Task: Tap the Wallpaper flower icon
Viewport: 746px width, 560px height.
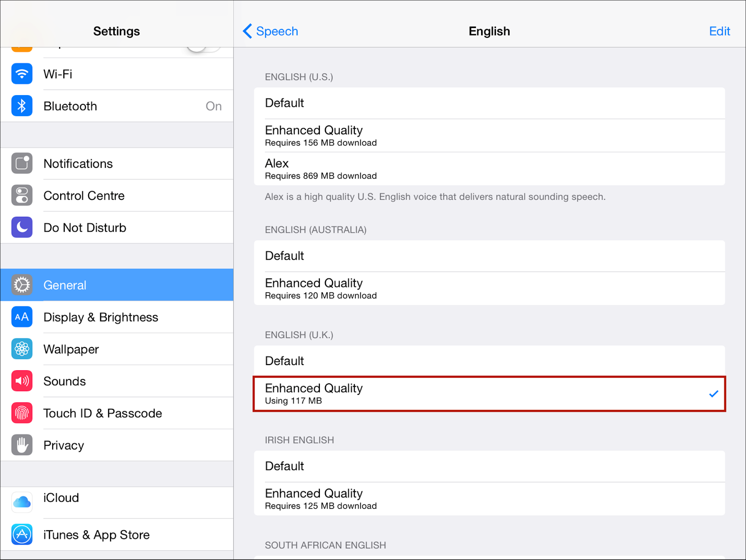Action: tap(22, 349)
